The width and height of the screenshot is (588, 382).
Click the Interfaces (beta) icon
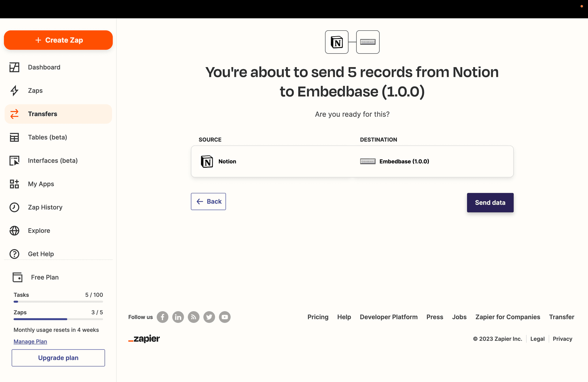(x=14, y=161)
